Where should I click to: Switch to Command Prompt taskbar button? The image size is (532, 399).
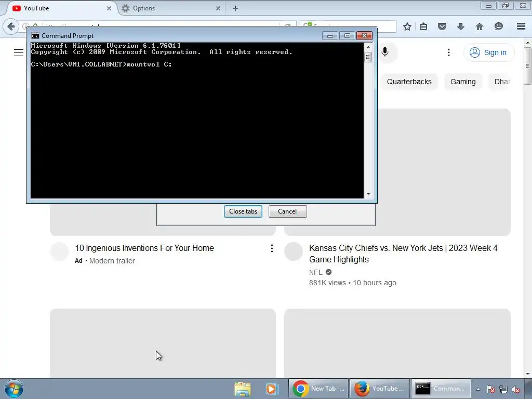coord(441,389)
